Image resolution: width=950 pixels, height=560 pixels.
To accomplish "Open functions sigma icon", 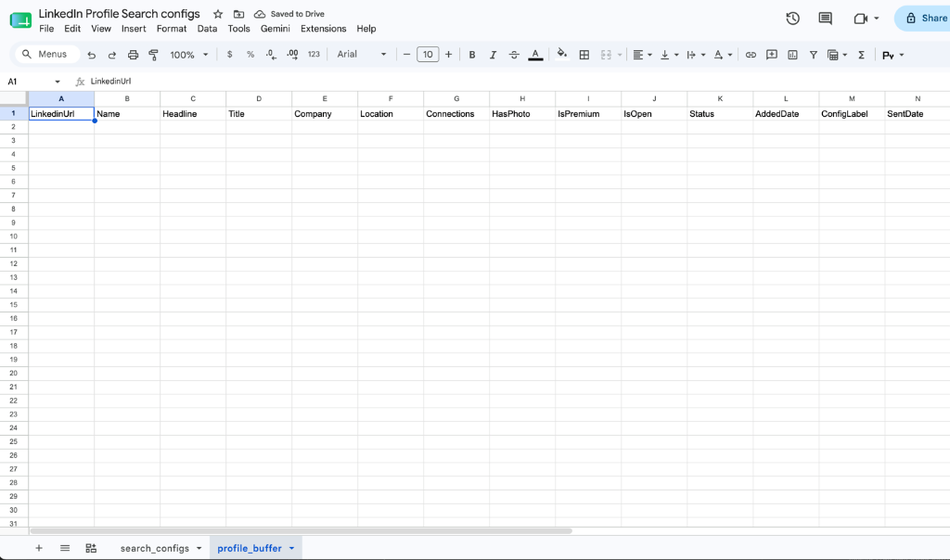I will [x=861, y=55].
